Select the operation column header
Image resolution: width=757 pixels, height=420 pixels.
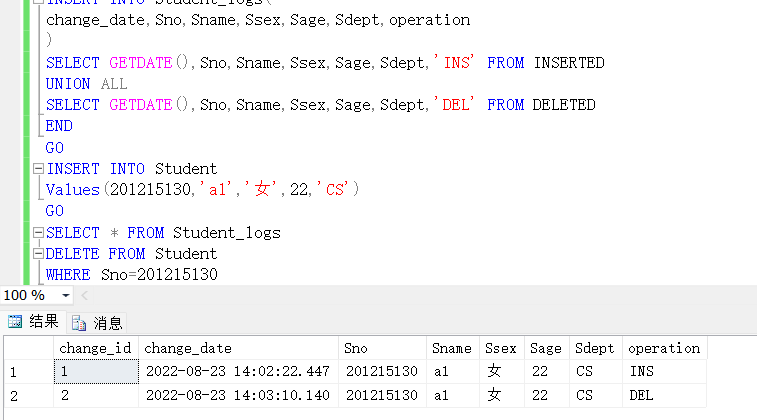point(665,348)
